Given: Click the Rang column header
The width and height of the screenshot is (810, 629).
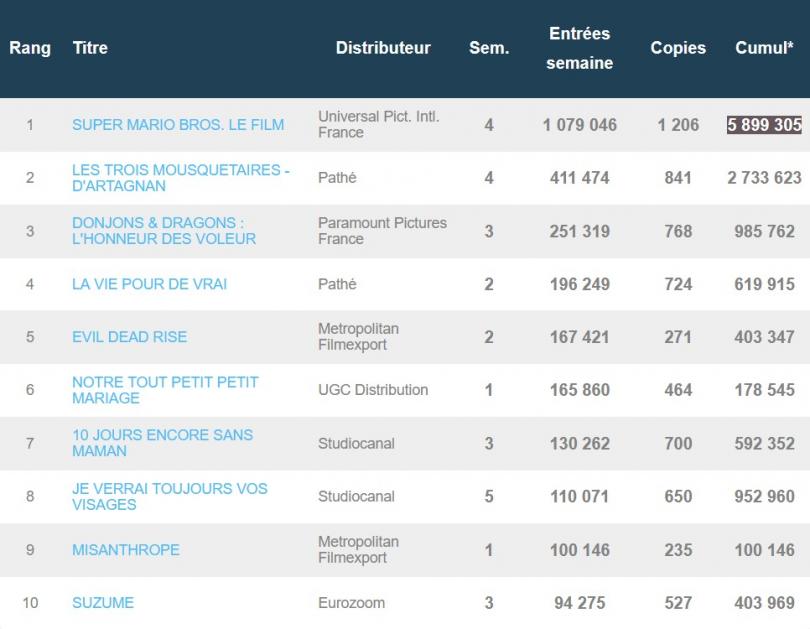Looking at the screenshot, I should [x=30, y=48].
